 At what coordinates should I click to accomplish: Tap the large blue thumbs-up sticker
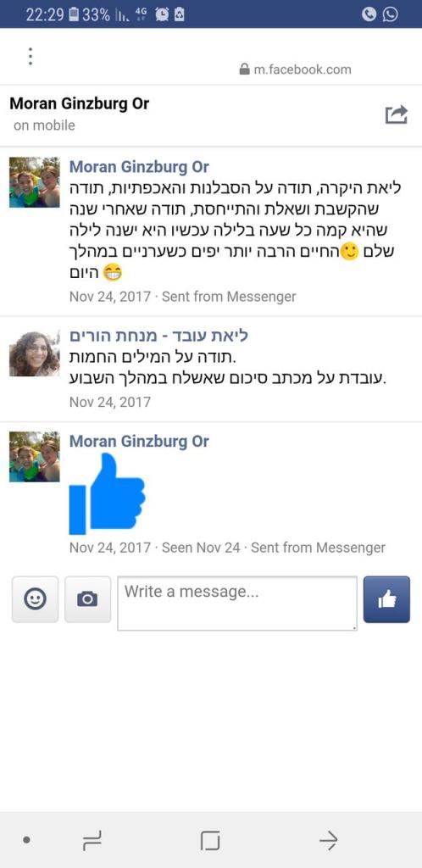(108, 494)
